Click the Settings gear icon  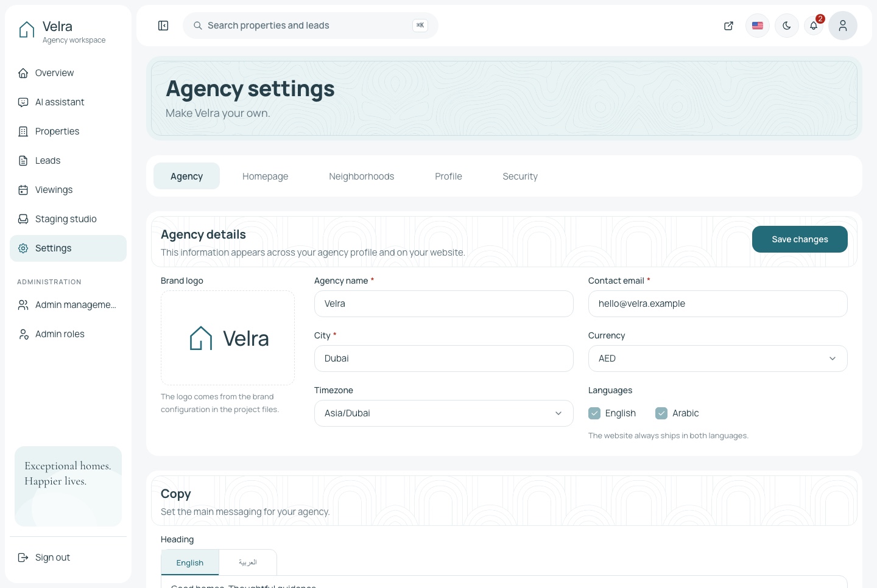23,248
